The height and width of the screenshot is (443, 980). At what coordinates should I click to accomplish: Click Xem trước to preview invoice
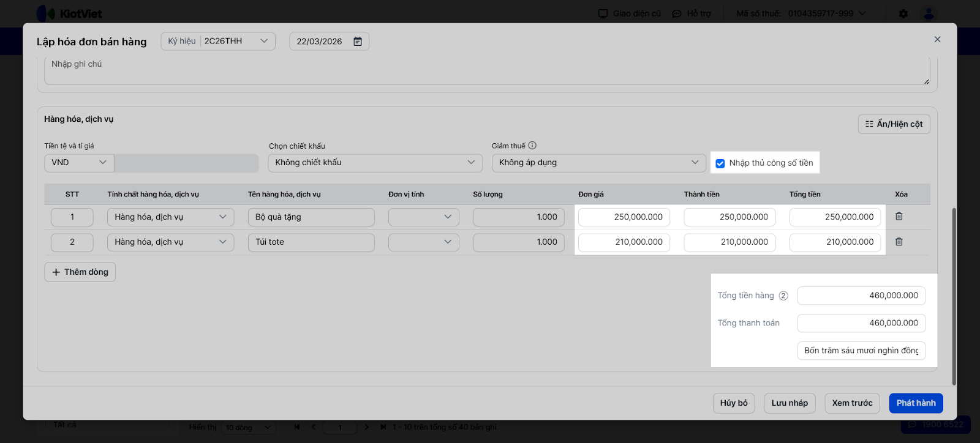[852, 403]
